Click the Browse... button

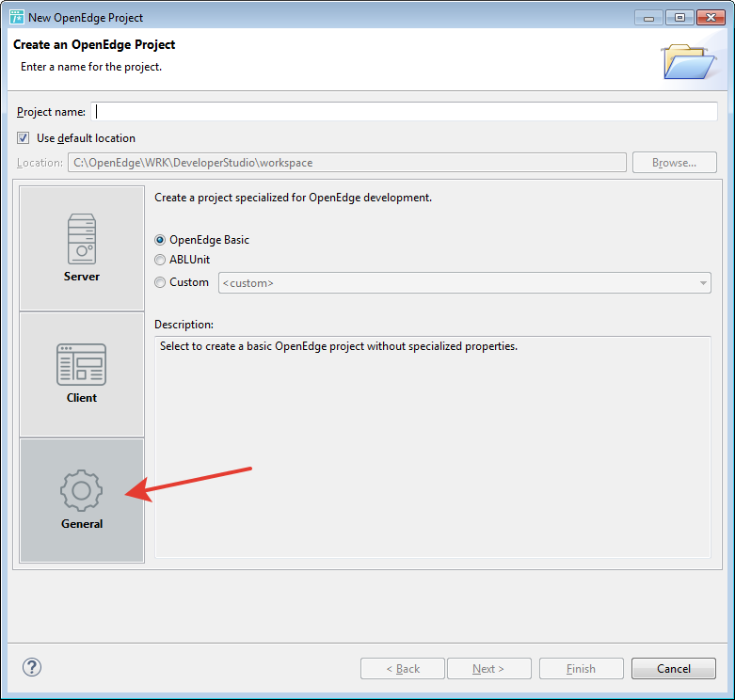pos(674,163)
